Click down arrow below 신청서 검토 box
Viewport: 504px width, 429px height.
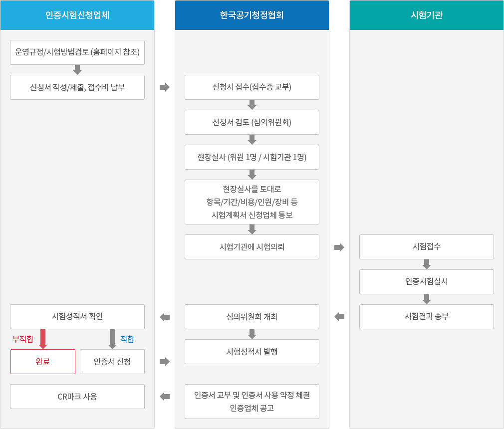pyautogui.click(x=252, y=140)
